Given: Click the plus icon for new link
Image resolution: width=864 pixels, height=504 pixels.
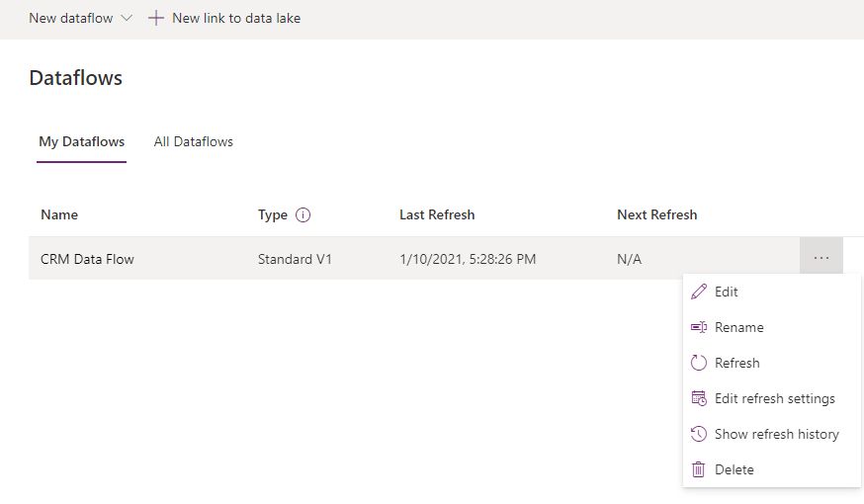Looking at the screenshot, I should 155,18.
